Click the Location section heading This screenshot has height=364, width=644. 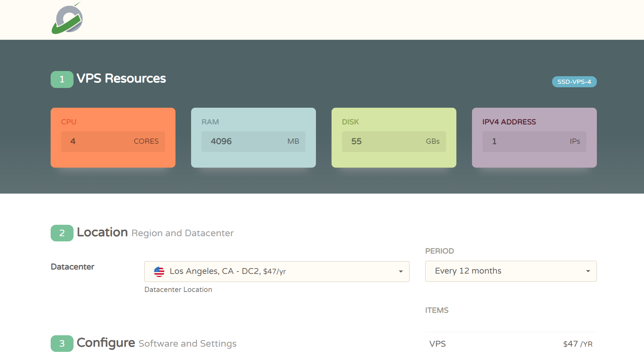pos(102,232)
